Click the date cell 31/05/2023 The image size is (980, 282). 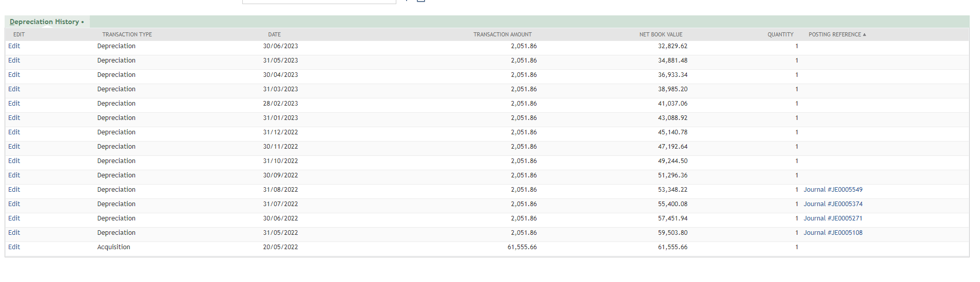click(x=280, y=61)
